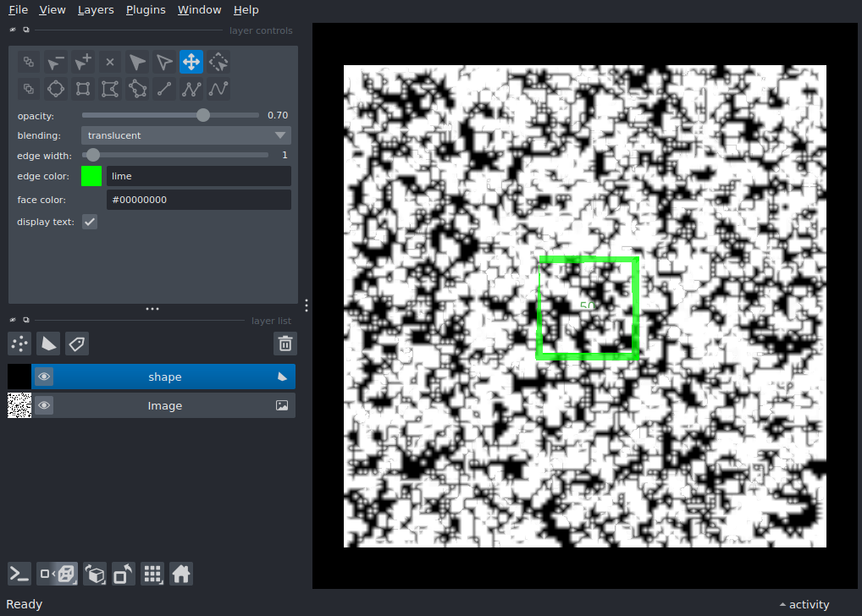Create a new labels layer
This screenshot has height=616, width=862.
tap(77, 344)
